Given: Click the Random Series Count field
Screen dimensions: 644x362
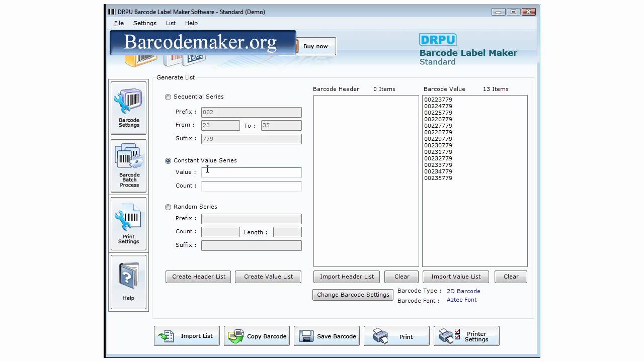Looking at the screenshot, I should coord(220,232).
